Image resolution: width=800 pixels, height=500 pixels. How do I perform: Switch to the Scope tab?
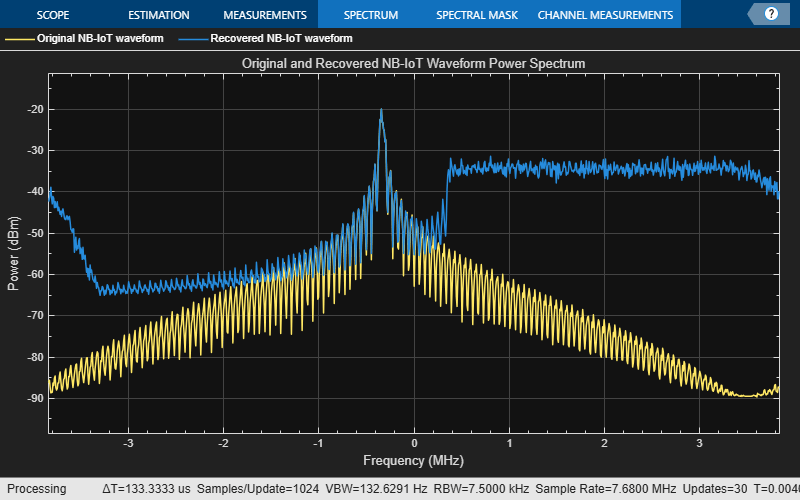(x=53, y=15)
